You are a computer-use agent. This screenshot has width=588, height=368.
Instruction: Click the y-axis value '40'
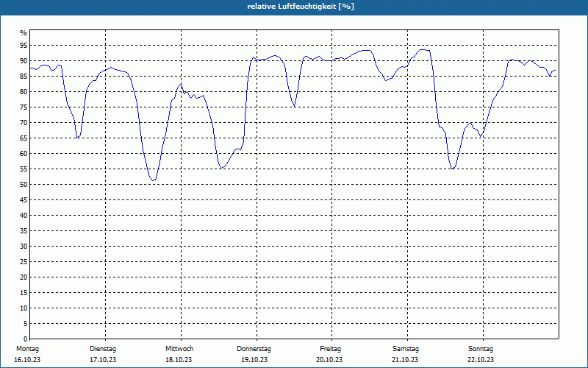coord(24,215)
